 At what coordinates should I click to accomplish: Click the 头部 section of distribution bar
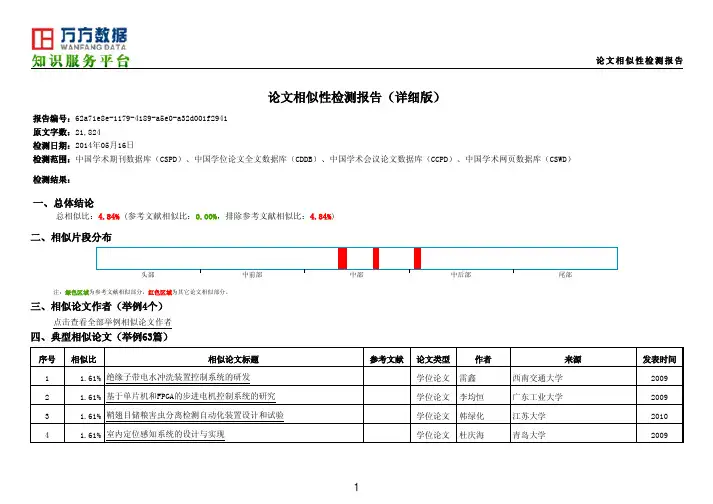click(148, 274)
